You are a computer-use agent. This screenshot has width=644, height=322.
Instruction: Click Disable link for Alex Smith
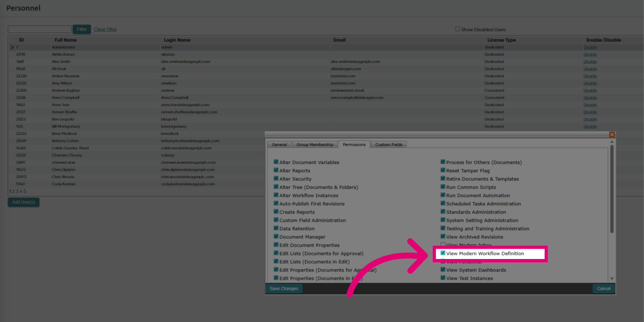[x=590, y=62]
